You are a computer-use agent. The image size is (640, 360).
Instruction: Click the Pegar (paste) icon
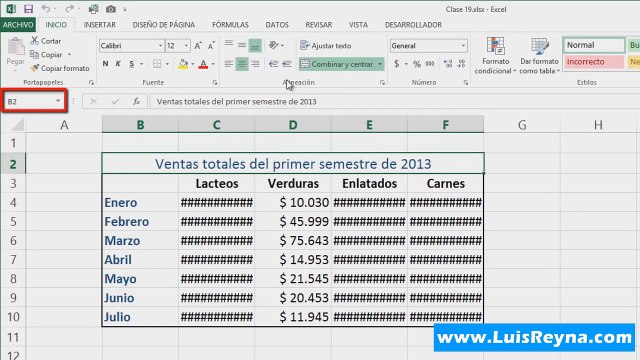coord(16,47)
